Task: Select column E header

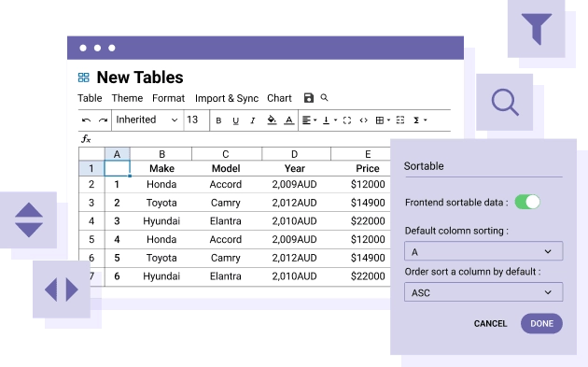Action: (361, 154)
